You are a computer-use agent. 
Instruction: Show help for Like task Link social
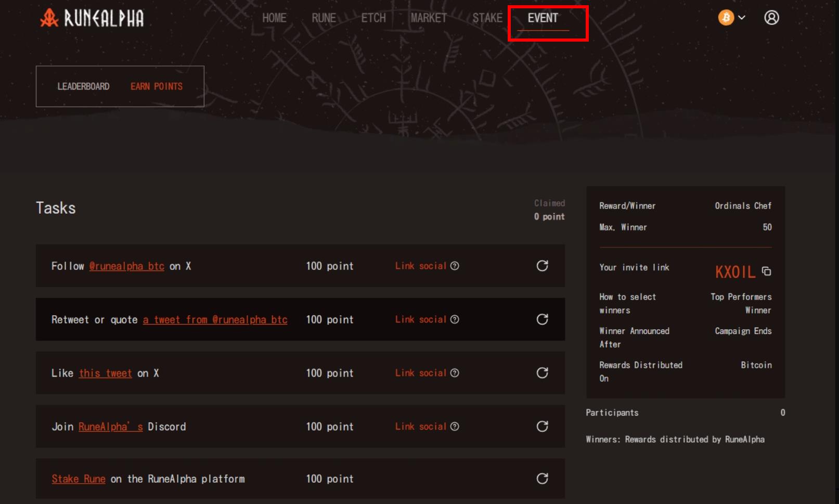pyautogui.click(x=455, y=373)
